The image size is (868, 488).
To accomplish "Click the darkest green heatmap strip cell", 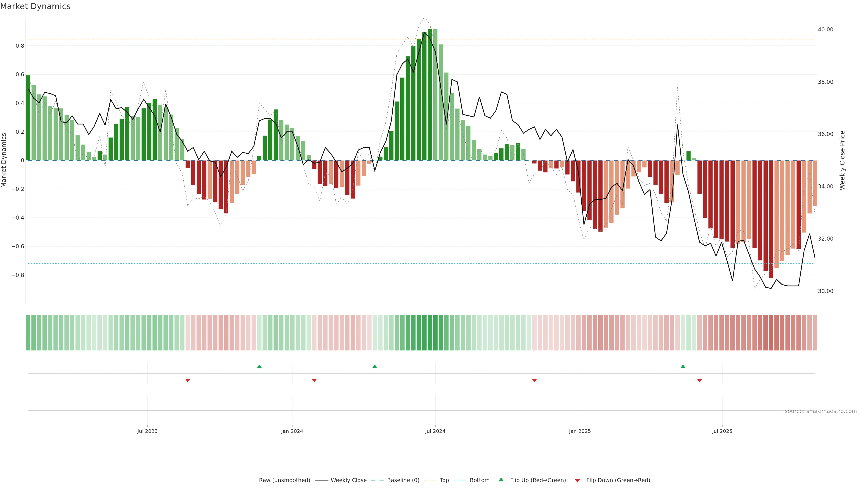I will [x=430, y=332].
